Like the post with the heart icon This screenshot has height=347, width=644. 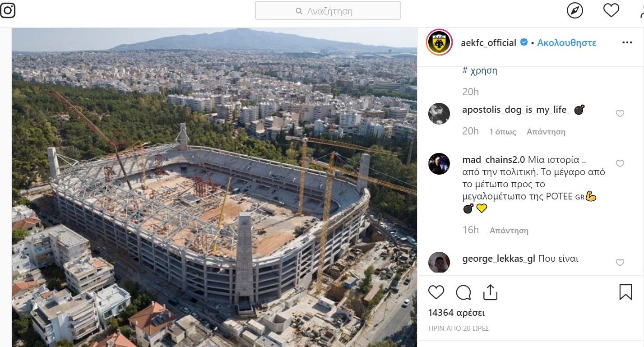pyautogui.click(x=436, y=292)
